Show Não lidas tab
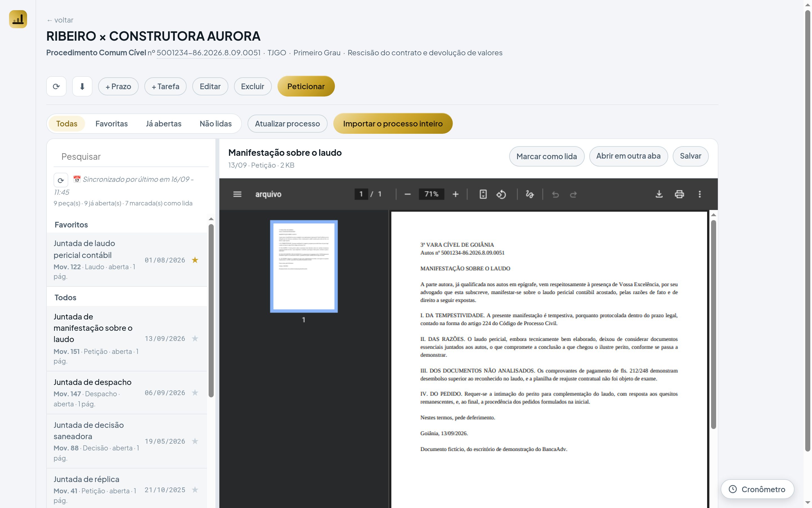The height and width of the screenshot is (508, 812). 216,124
